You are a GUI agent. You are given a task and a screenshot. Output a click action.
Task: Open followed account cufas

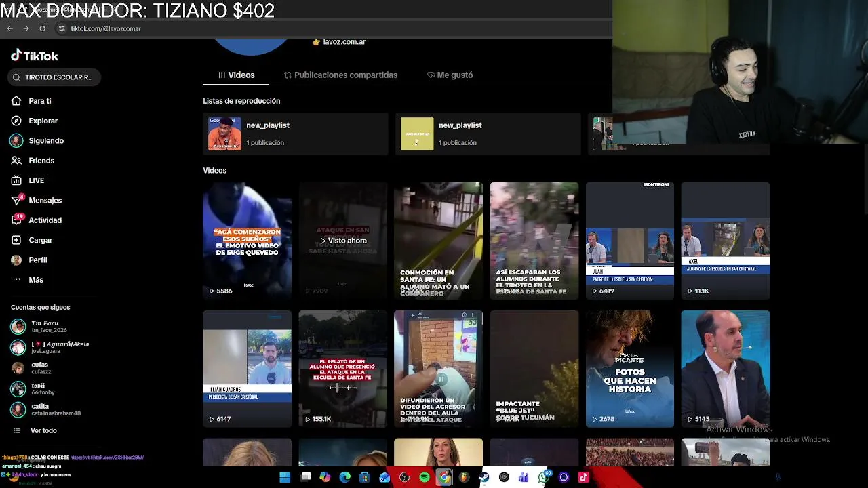(31, 368)
